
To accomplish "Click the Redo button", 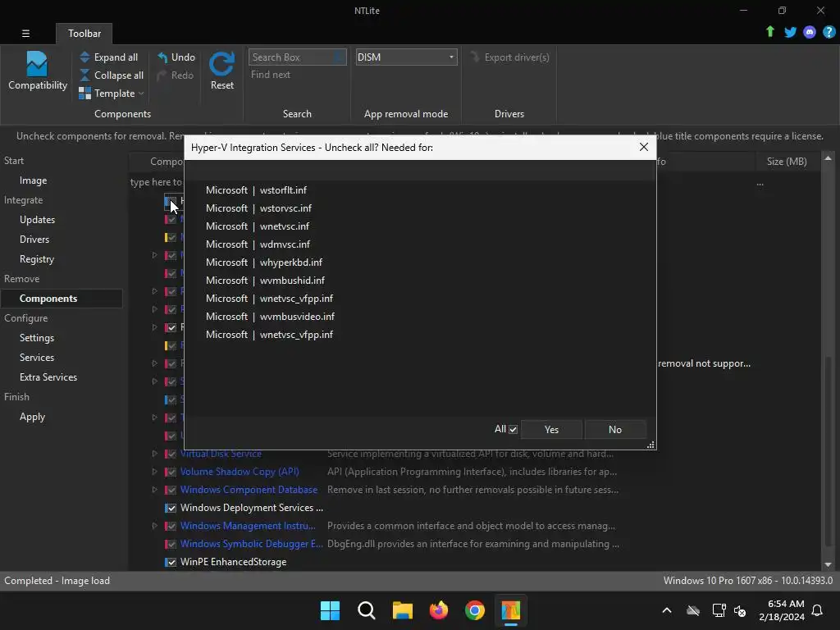I will tap(176, 75).
